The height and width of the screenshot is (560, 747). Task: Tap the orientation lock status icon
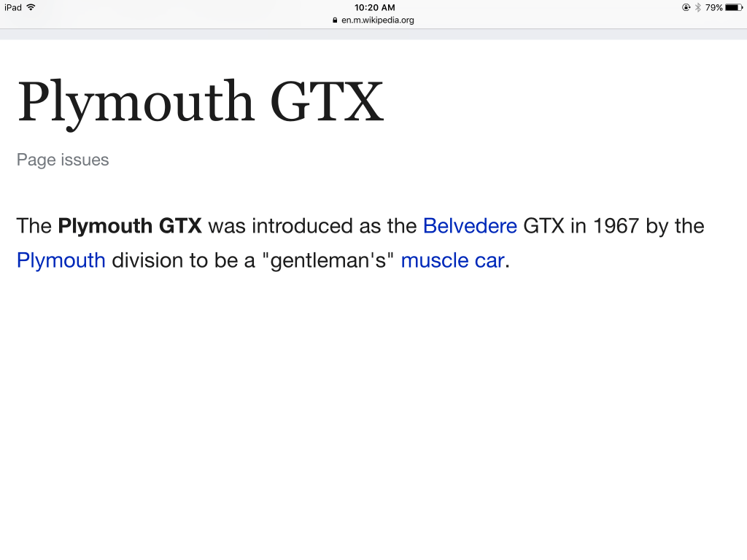click(x=686, y=7)
